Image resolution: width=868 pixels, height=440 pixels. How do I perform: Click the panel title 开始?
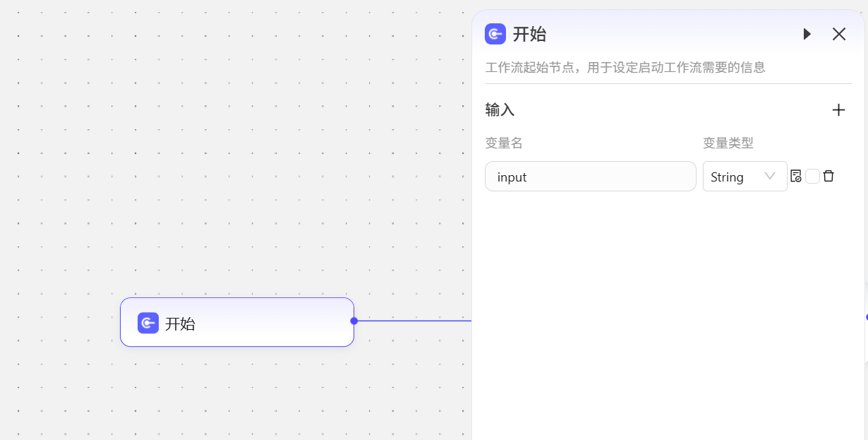click(x=529, y=33)
